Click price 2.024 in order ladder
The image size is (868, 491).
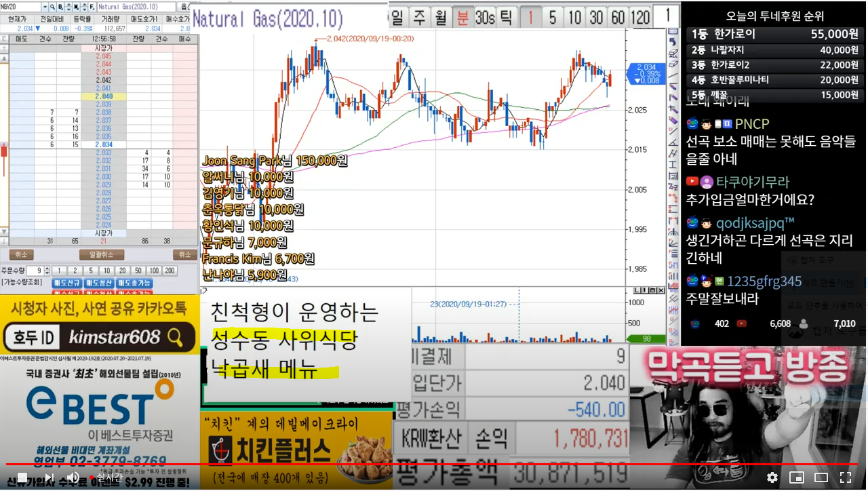click(103, 224)
